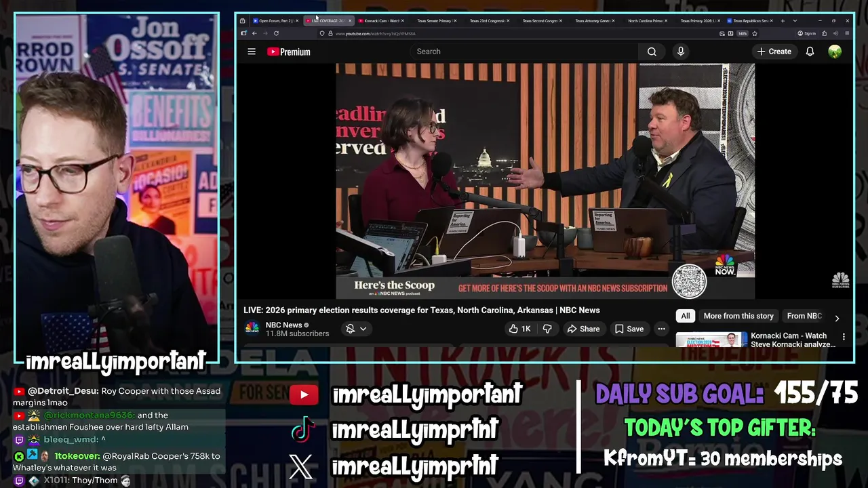Click the search magnifier button
Screen dimensions: 868x488
652,52
